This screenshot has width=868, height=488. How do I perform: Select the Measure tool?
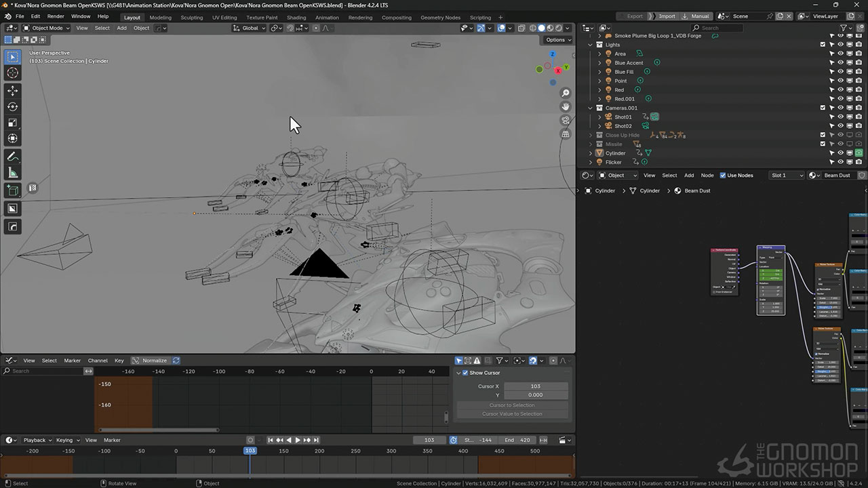12,173
